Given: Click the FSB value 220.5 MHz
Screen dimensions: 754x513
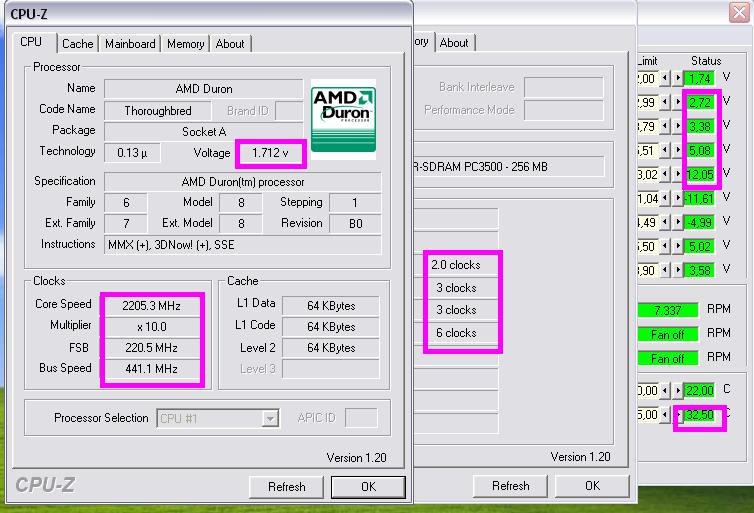Looking at the screenshot, I should (151, 348).
